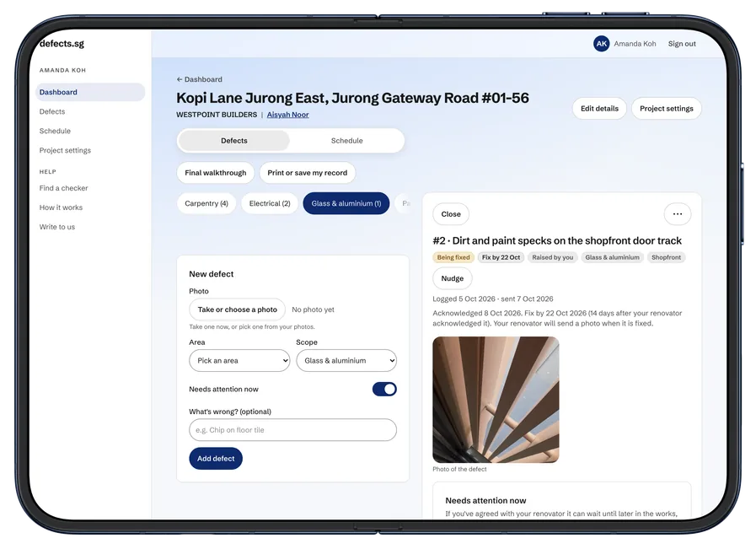Click the Raised by you tag
Viewport: 756px width, 549px height.
pyautogui.click(x=553, y=257)
